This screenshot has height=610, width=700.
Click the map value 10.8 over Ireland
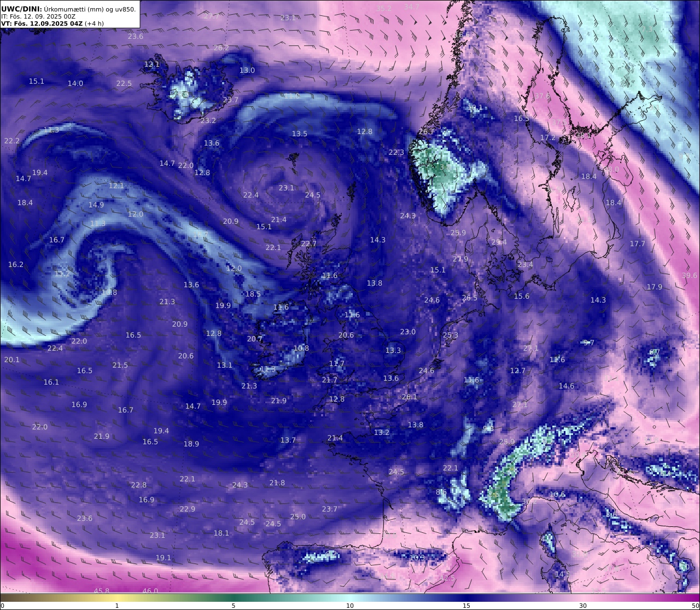tap(301, 348)
